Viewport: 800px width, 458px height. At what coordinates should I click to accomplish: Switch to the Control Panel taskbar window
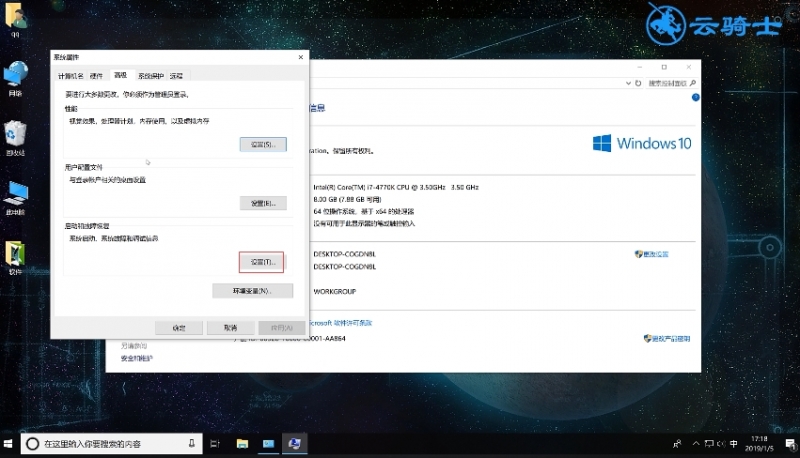tap(268, 444)
